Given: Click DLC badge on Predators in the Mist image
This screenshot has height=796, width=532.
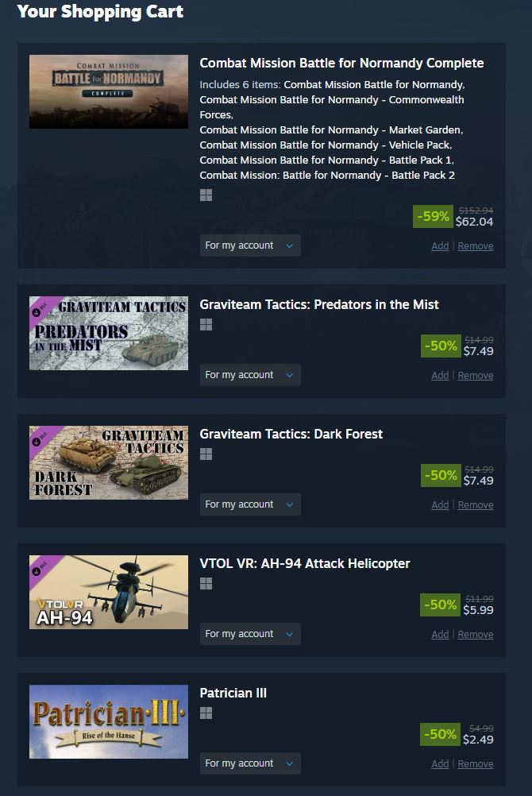Looking at the screenshot, I should tap(40, 307).
